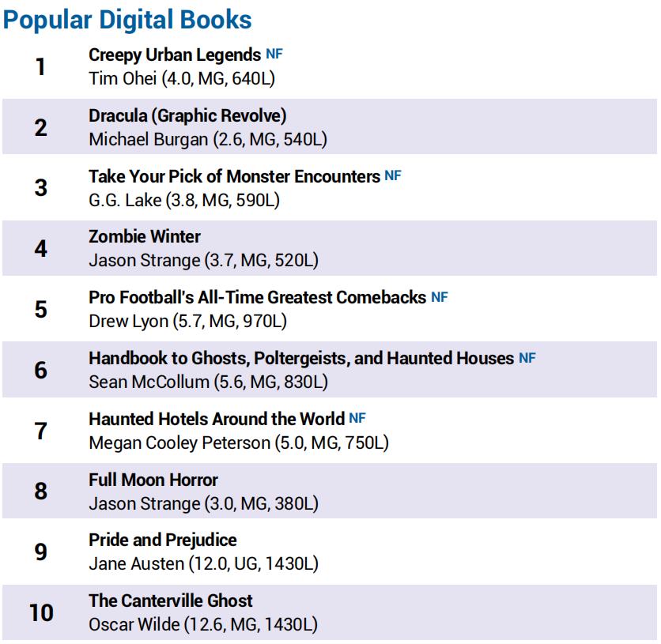Image resolution: width=661 pixels, height=644 pixels.
Task: Click rank number 10 in the list
Action: coord(41,612)
